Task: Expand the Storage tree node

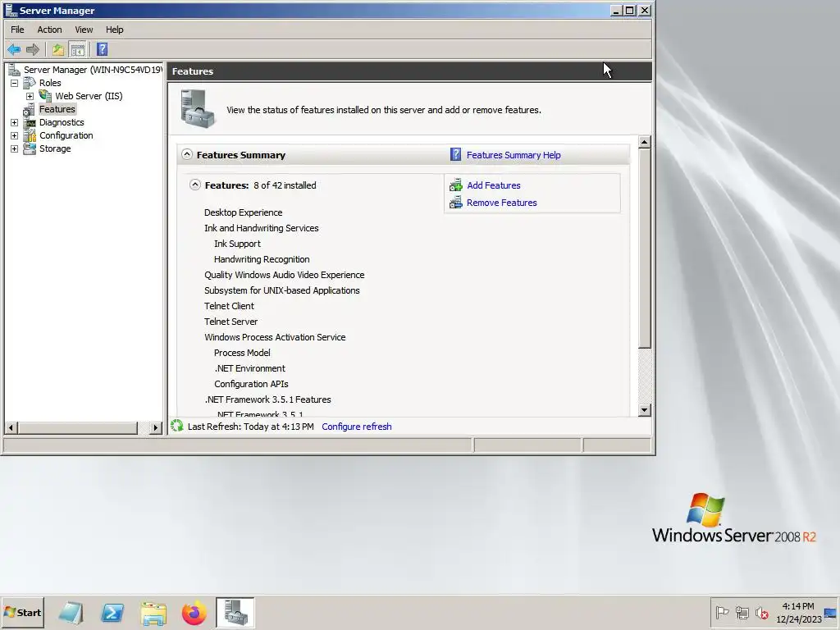Action: coord(15,149)
